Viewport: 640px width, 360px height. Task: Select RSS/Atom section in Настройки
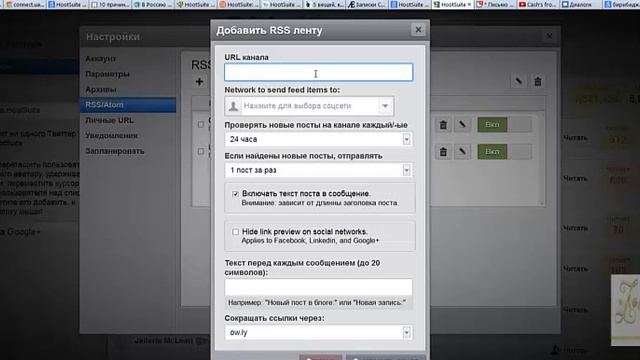coord(128,105)
